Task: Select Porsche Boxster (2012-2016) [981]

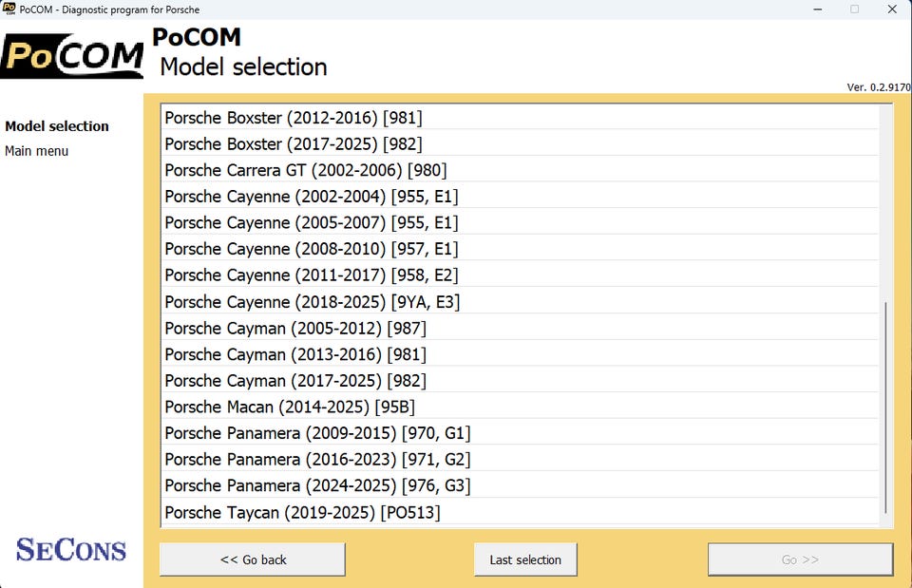Action: point(294,118)
